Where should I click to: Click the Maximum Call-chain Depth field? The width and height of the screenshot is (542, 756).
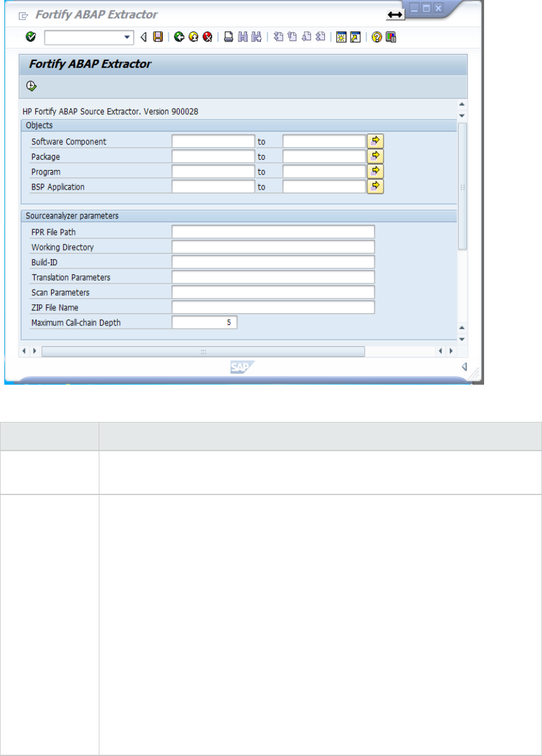click(204, 323)
